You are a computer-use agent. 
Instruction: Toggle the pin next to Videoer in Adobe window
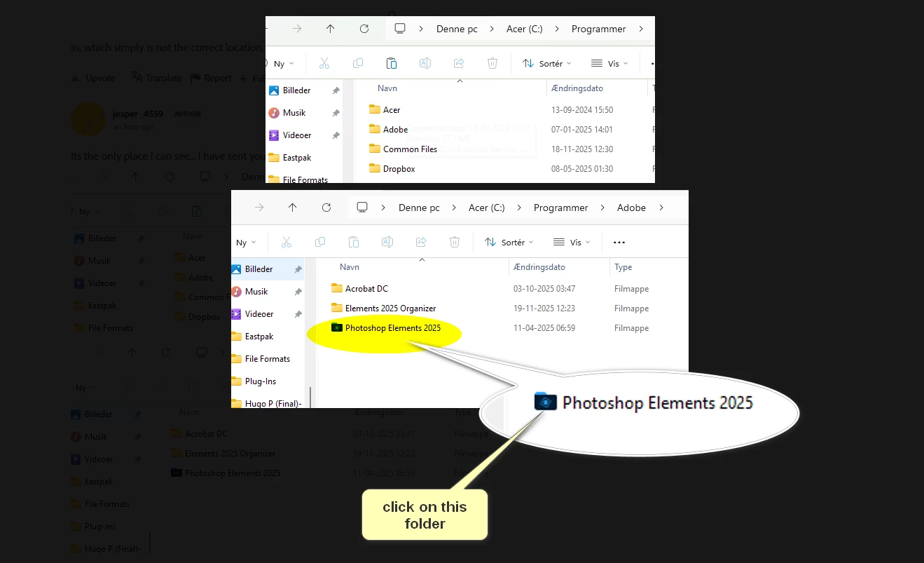click(298, 314)
